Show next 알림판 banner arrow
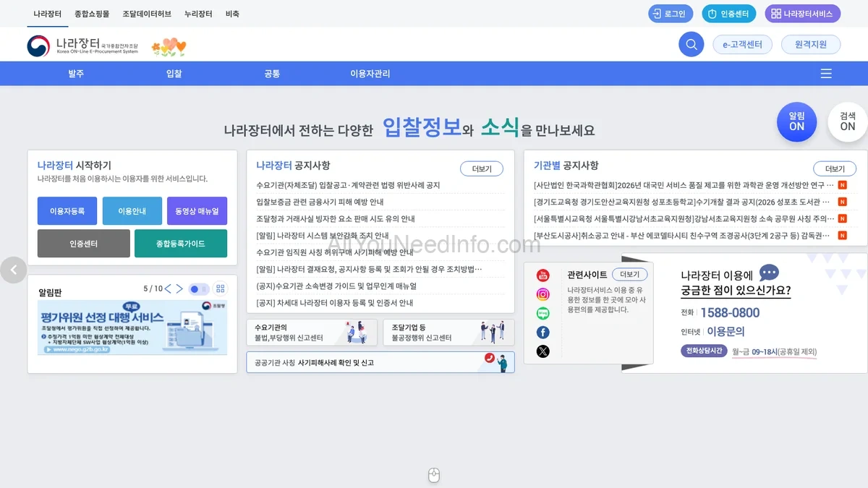This screenshot has width=868, height=488. click(179, 288)
